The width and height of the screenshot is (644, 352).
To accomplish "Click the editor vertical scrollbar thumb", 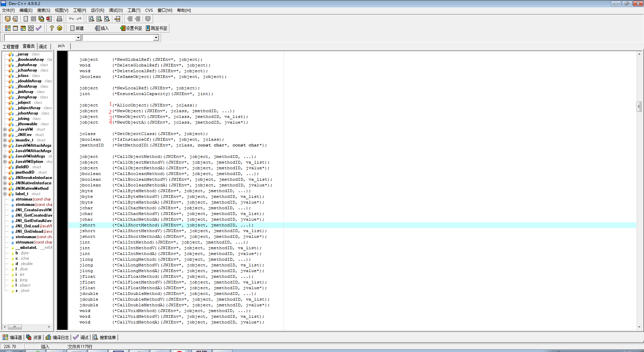I will click(639, 106).
